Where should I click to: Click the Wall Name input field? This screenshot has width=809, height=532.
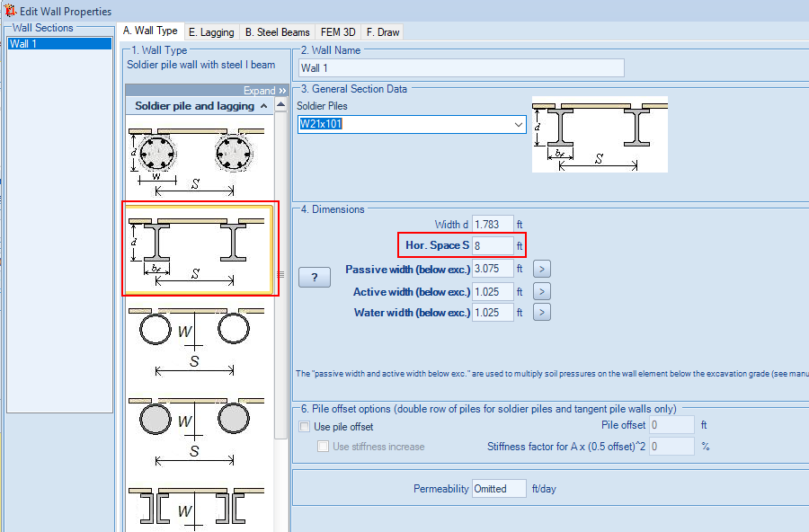[461, 67]
